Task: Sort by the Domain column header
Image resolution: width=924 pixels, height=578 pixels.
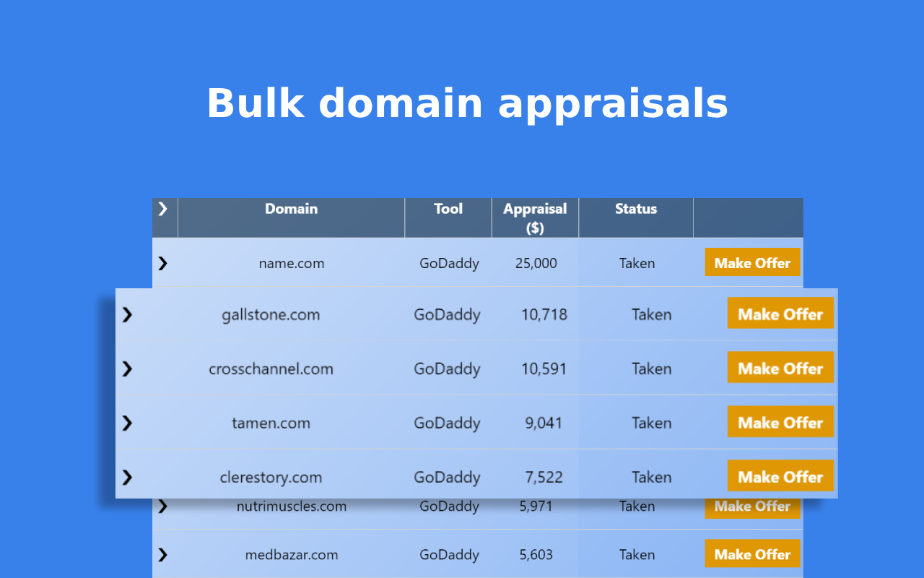Action: point(291,209)
